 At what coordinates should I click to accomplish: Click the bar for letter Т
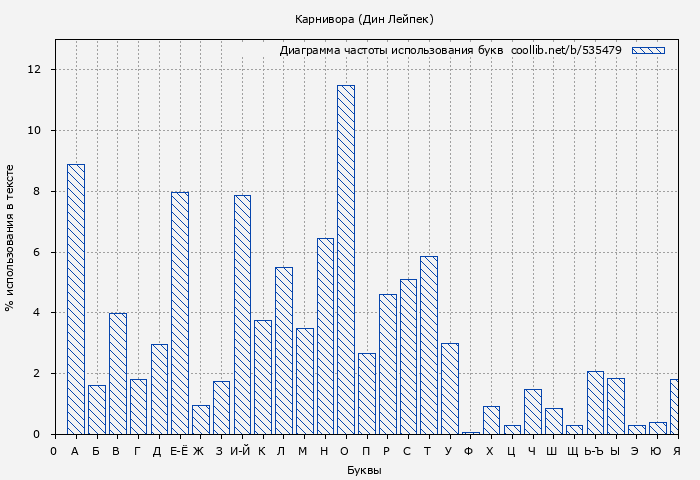(x=429, y=345)
